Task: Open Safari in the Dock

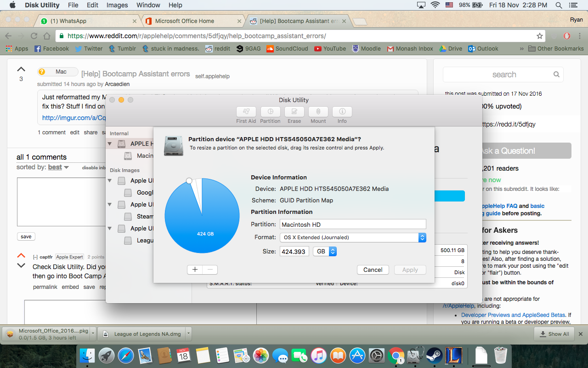Action: (126, 356)
